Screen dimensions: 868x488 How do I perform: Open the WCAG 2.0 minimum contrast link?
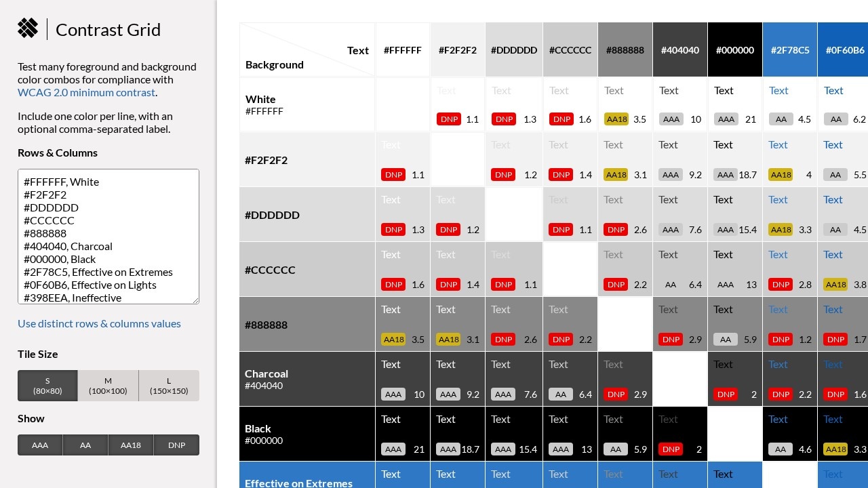click(87, 92)
